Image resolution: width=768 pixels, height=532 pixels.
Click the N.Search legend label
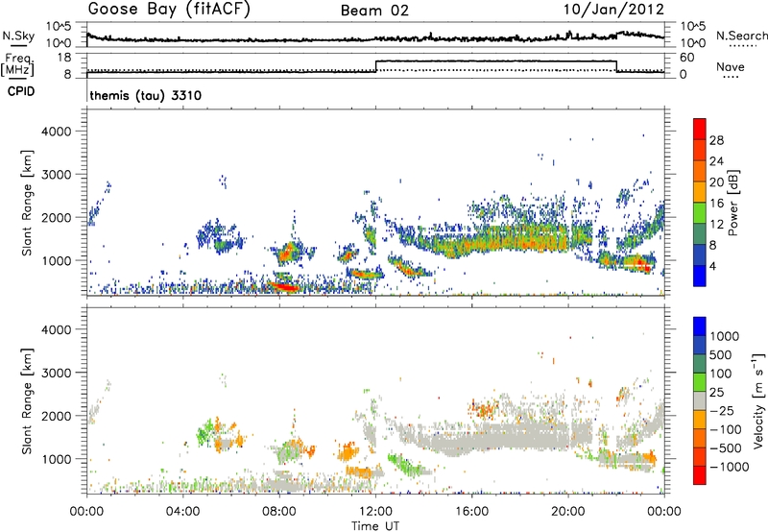(741, 36)
